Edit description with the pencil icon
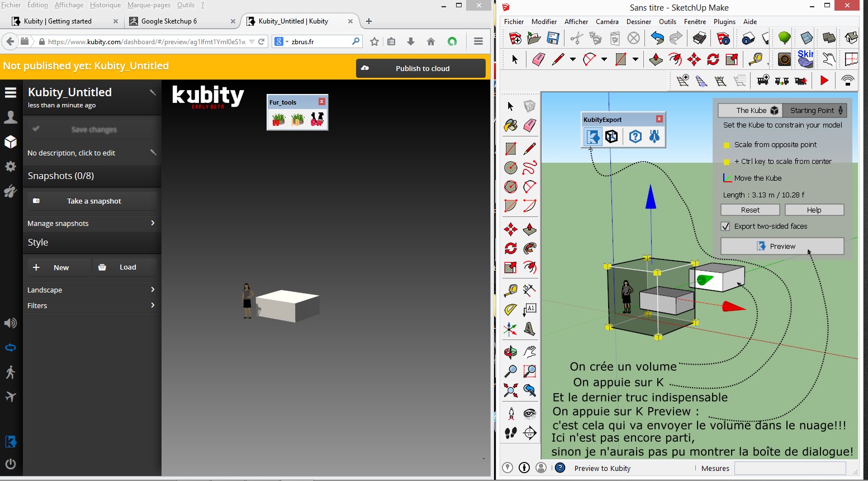This screenshot has height=481, width=868. point(153,152)
